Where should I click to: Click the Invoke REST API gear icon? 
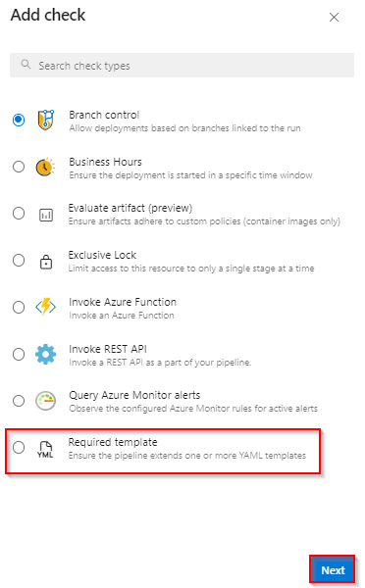point(45,354)
